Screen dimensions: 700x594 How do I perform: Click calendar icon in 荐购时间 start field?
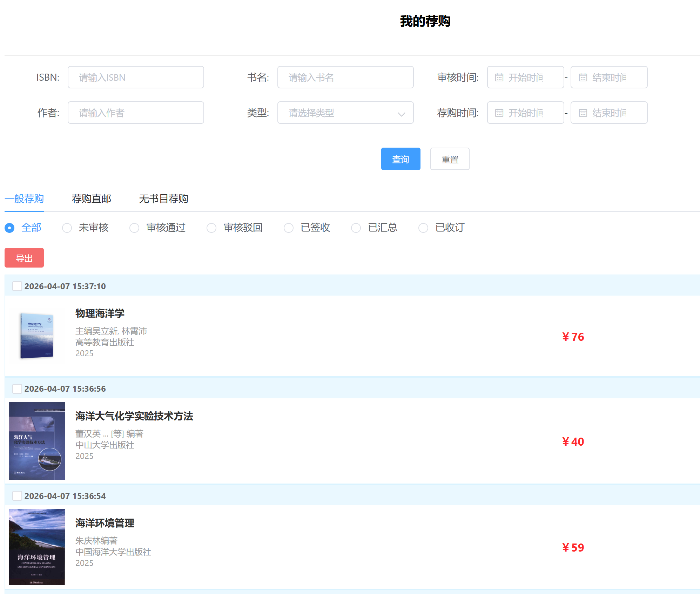(x=499, y=113)
